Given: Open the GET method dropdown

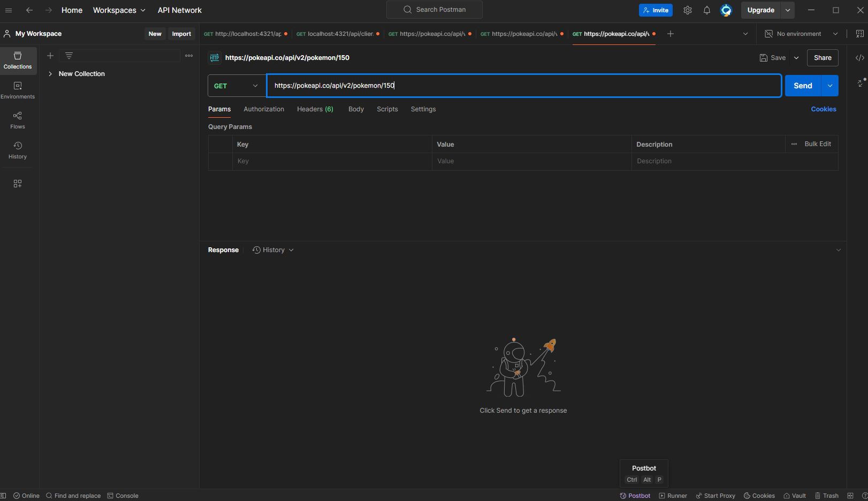Looking at the screenshot, I should (237, 86).
